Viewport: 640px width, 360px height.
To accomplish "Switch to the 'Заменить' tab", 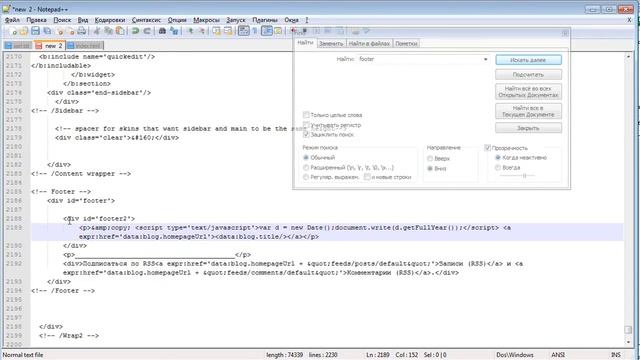I will click(x=331, y=43).
